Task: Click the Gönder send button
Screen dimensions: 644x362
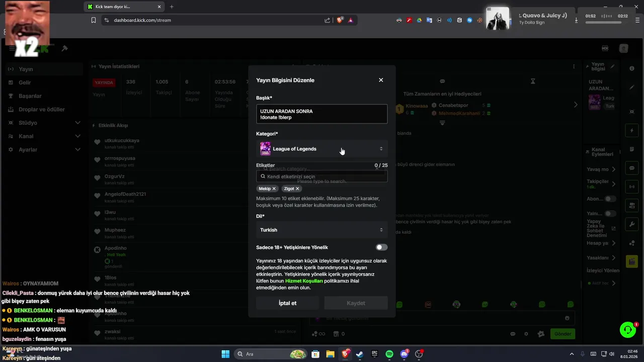Action: click(562, 334)
